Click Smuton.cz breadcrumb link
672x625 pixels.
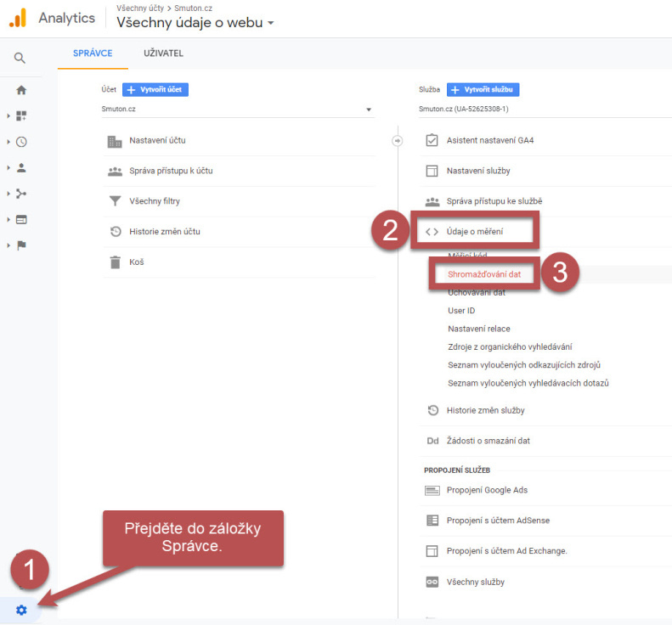click(x=193, y=8)
